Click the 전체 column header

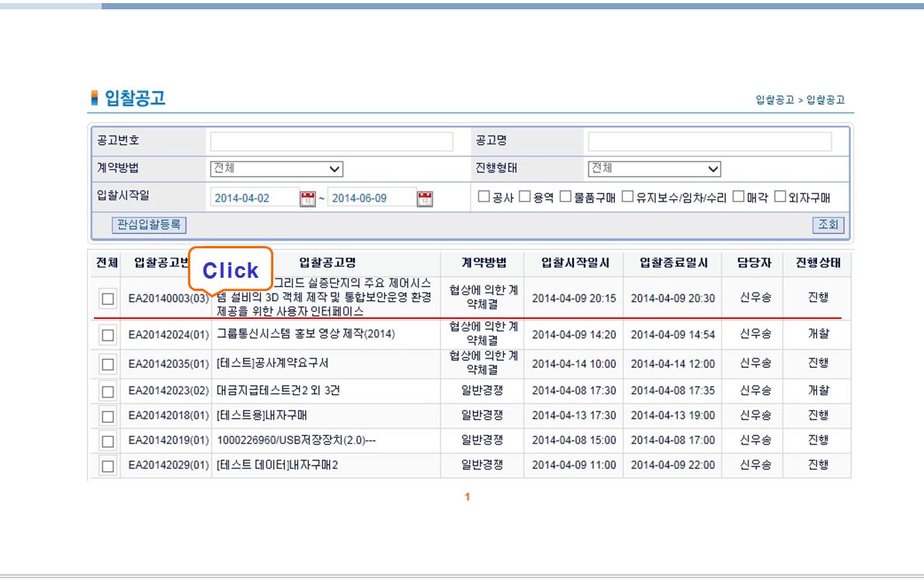coord(106,263)
